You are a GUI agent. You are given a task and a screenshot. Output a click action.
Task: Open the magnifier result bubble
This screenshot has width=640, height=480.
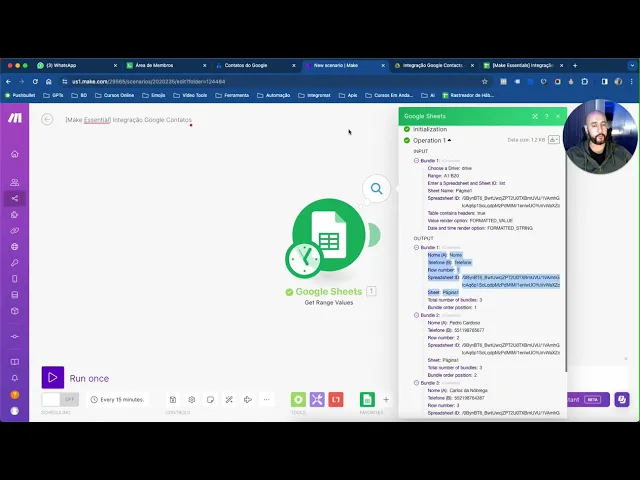coord(376,189)
